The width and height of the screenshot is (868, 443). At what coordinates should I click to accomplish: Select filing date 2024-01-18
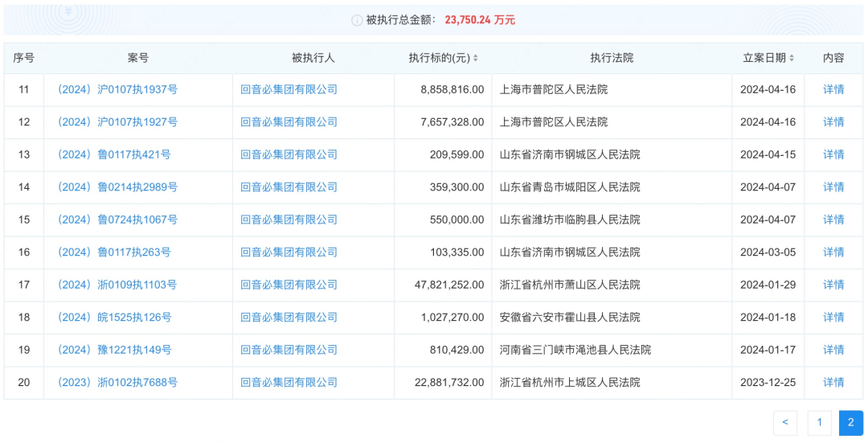(x=768, y=318)
